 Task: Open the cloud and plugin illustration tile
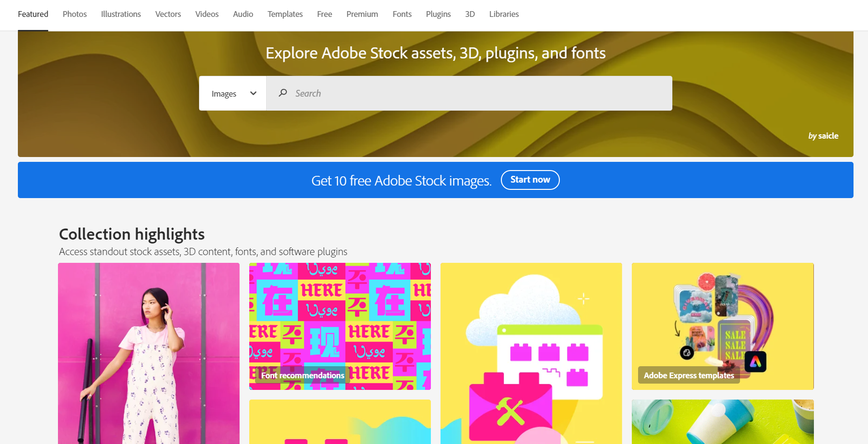click(531, 353)
